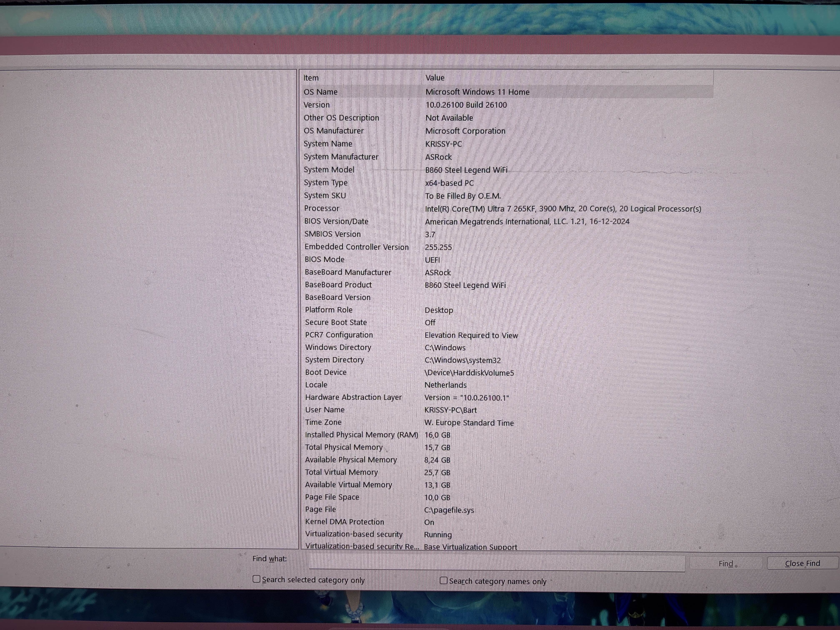Select the Processor row
The image size is (840, 630).
[x=322, y=209]
